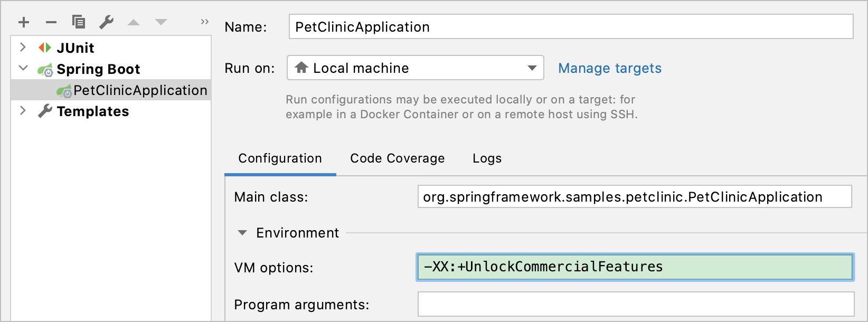868x322 pixels.
Task: Expand the JUnit tree node
Action: tap(23, 48)
